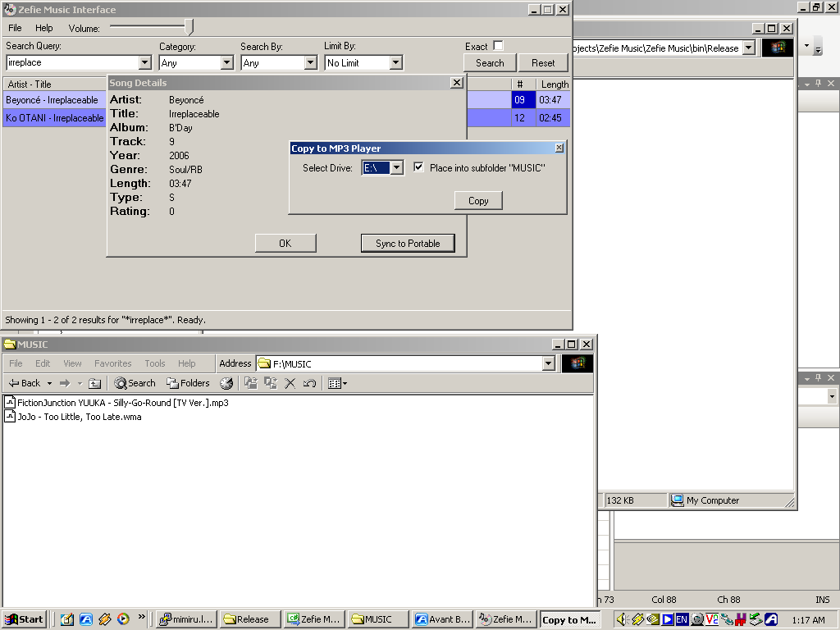Select the JoJo - Too Little, Too Late.wma file
The image size is (840, 630).
click(80, 417)
